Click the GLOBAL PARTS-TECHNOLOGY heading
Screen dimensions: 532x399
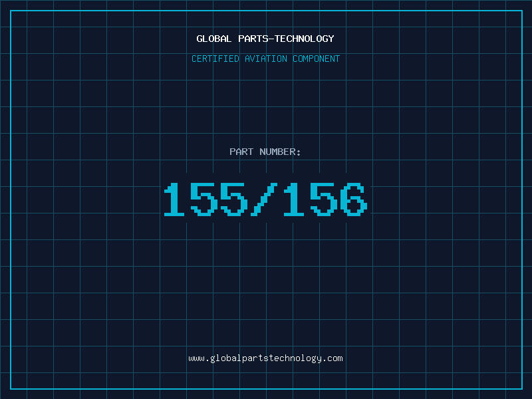[x=265, y=39]
